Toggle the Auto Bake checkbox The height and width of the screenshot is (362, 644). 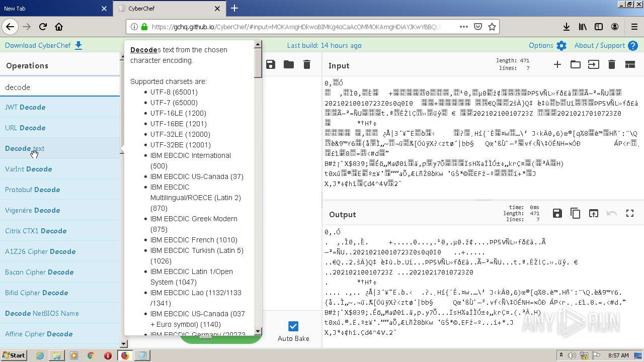pos(293,326)
